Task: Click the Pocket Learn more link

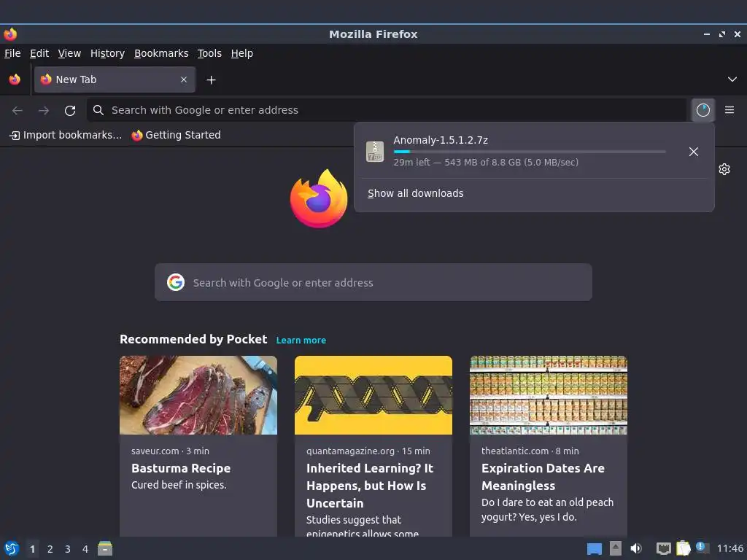Action: (301, 340)
